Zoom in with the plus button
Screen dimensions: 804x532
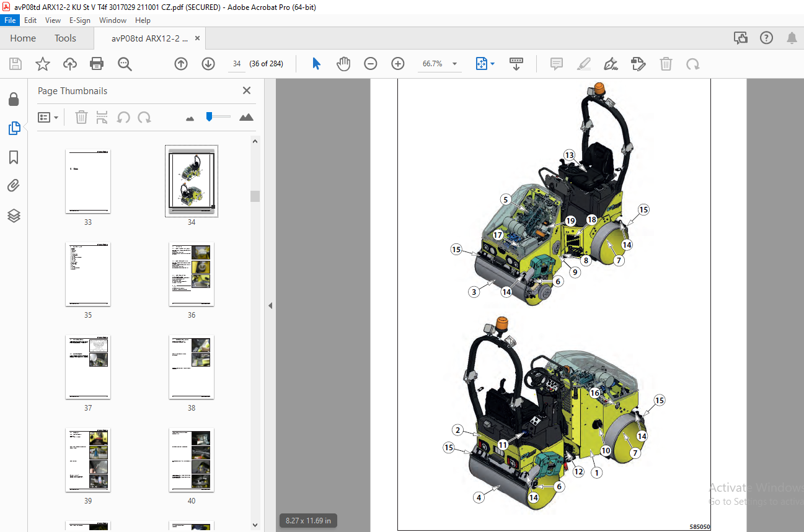click(398, 64)
